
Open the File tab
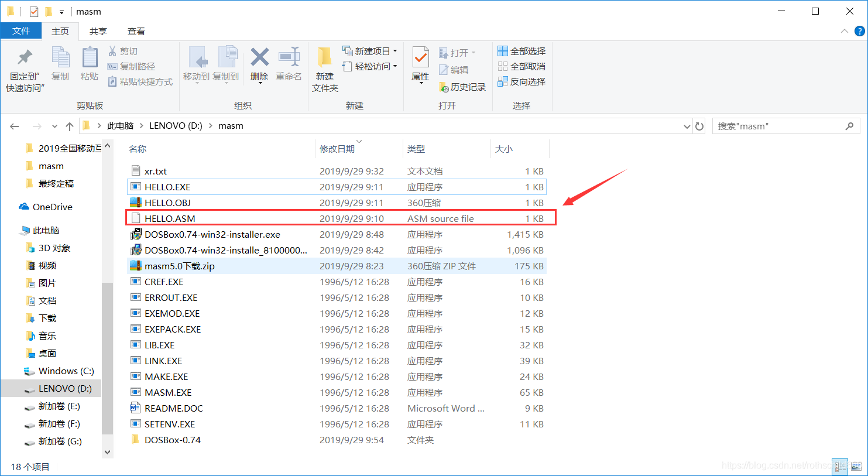pyautogui.click(x=21, y=31)
